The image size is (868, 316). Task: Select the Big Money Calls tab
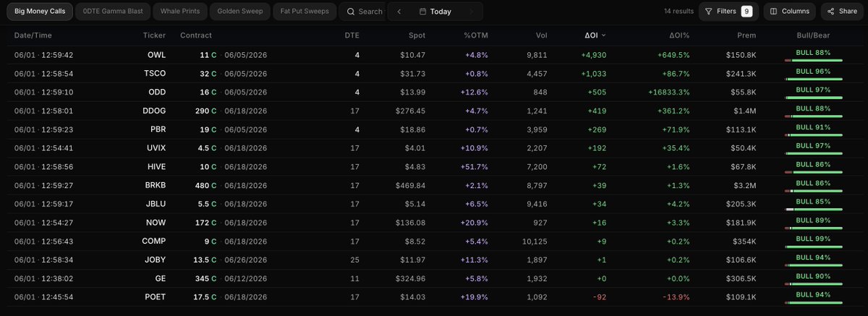pos(39,12)
